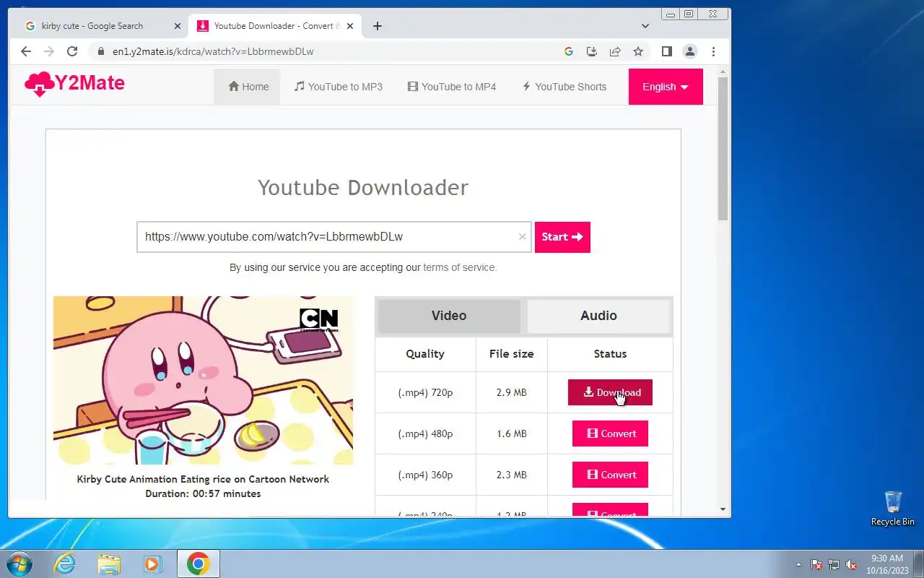Click the padlock site info icon

pos(100,51)
